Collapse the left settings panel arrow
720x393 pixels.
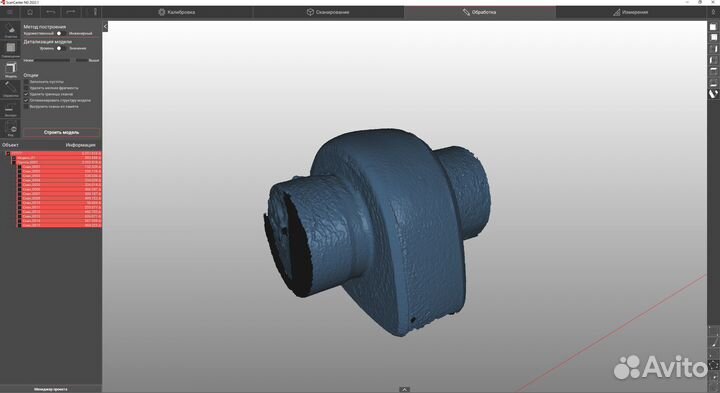105,26
